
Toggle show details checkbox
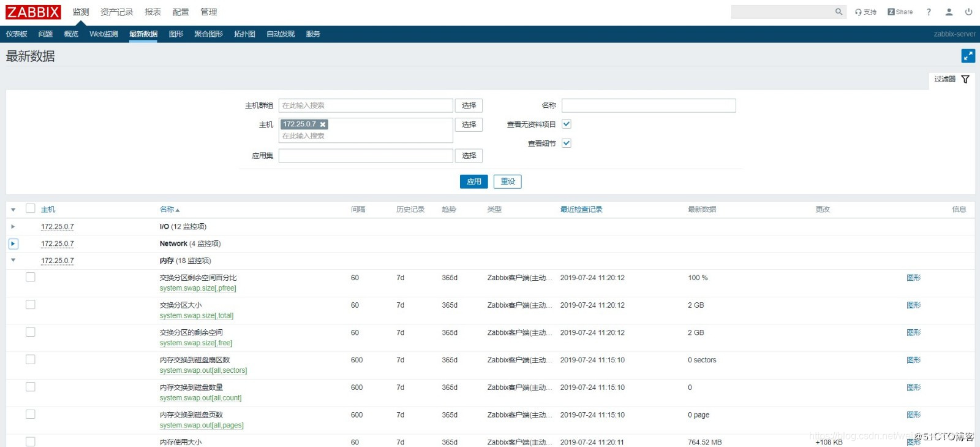(567, 143)
